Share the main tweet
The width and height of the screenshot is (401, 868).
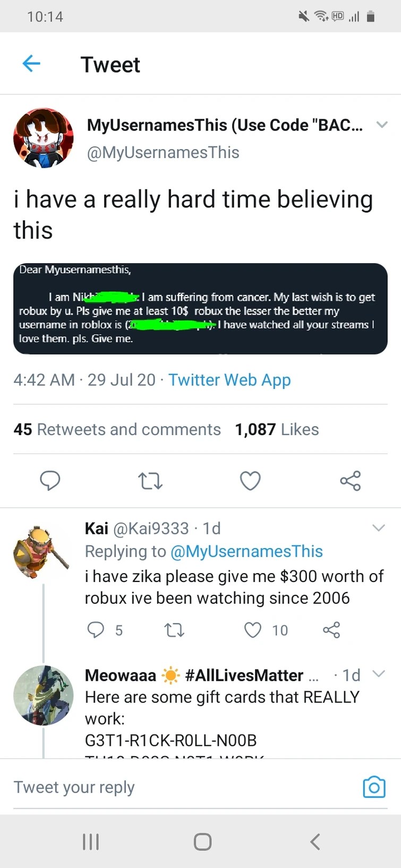coord(350,481)
